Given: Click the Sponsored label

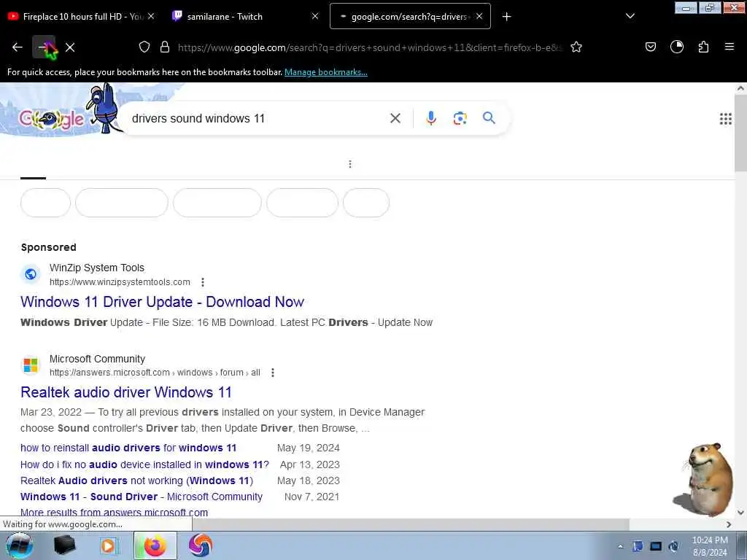Looking at the screenshot, I should [49, 247].
